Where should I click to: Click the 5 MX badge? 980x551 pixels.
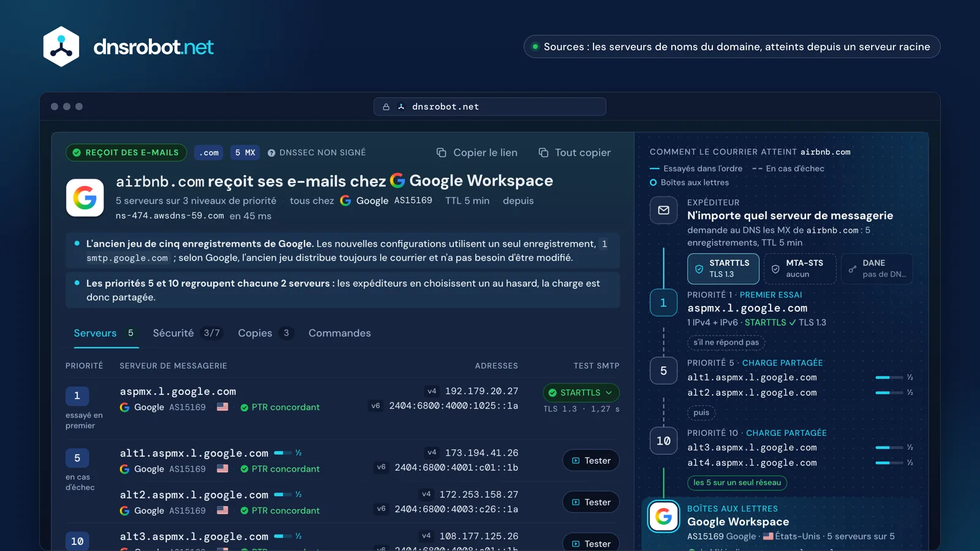click(x=245, y=152)
